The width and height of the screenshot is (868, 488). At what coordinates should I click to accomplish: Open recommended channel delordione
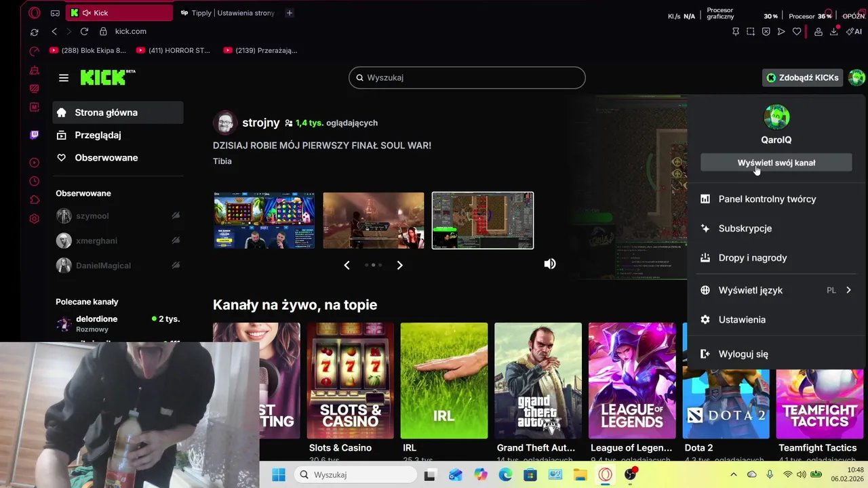click(x=118, y=323)
